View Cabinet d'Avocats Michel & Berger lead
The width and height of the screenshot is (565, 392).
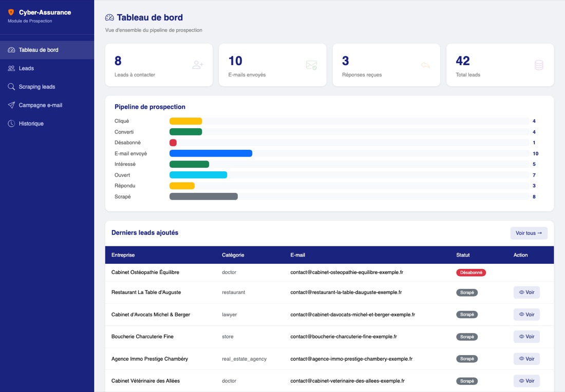point(526,315)
